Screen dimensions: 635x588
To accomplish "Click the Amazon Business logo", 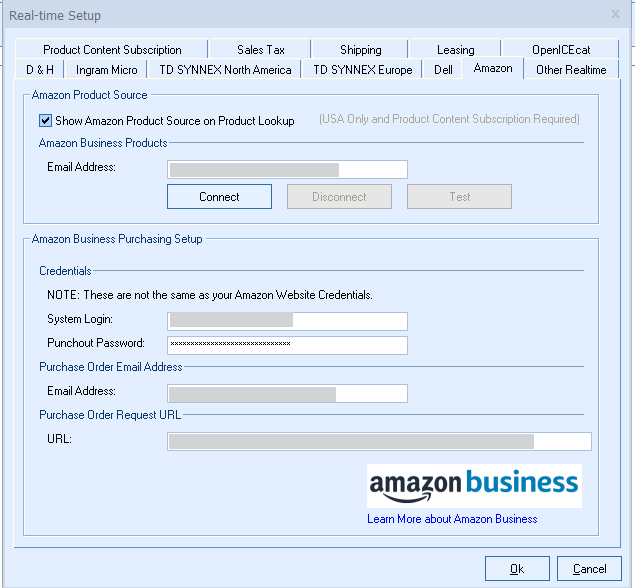I will point(474,485).
